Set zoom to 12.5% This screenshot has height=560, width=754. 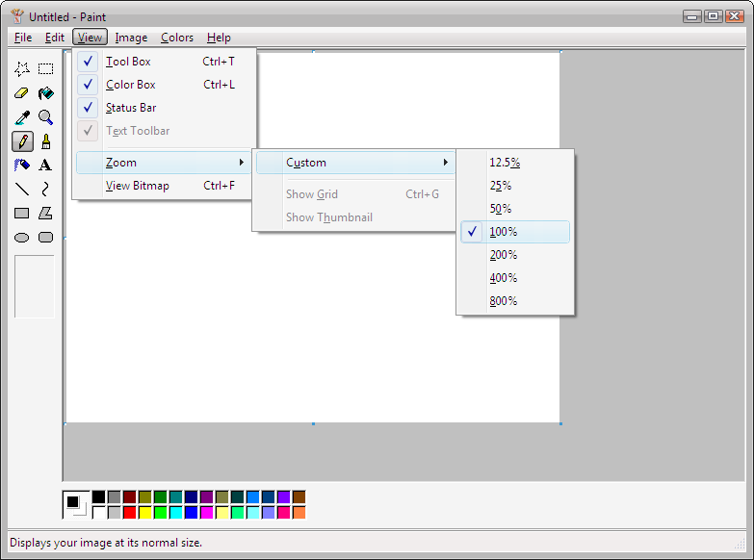tap(515, 163)
